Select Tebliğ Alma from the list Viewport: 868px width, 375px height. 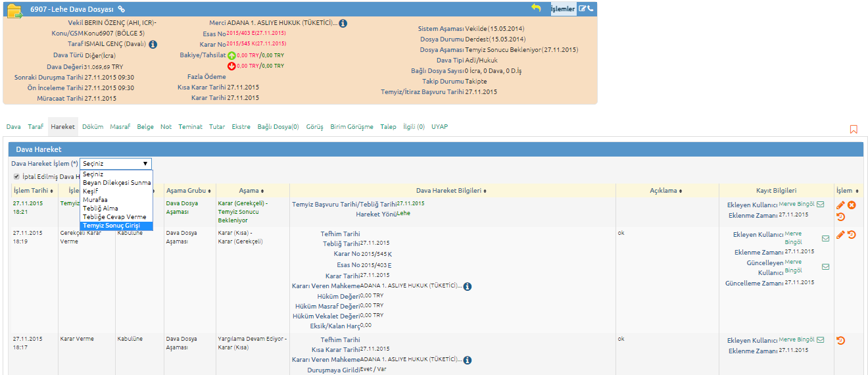tap(116, 209)
